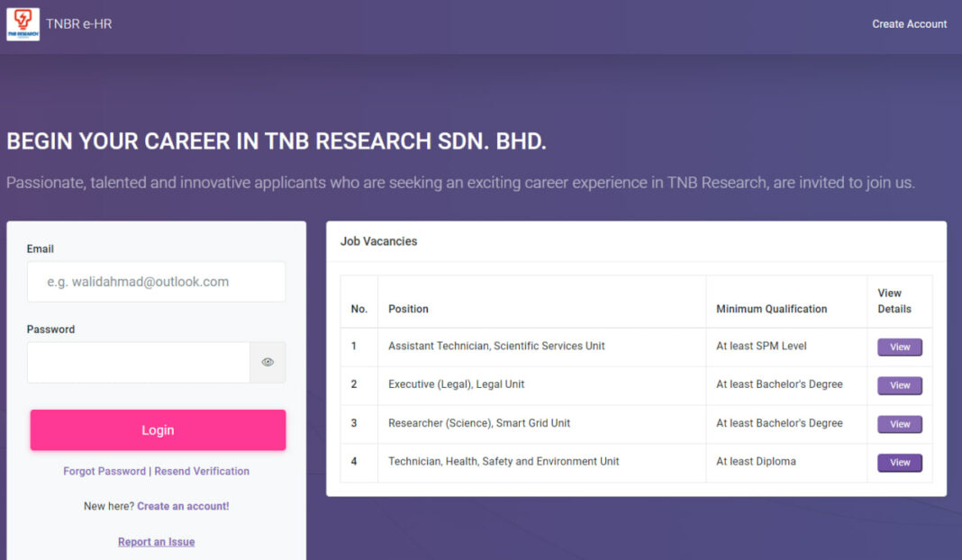Open the Report an Issue link
The image size is (962, 560).
(x=156, y=542)
